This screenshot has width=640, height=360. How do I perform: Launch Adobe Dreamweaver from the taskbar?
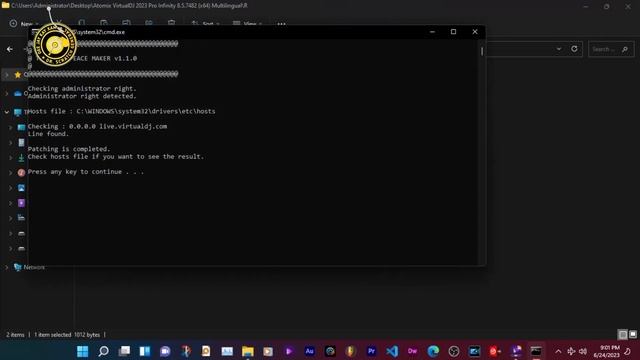[x=412, y=351]
